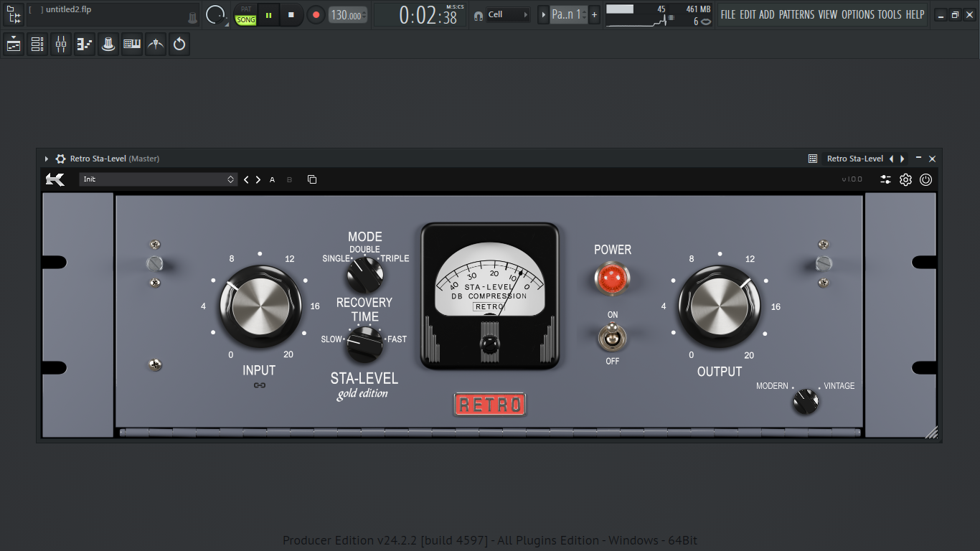980x551 pixels.
Task: Open the TOOLS menu
Action: point(890,14)
